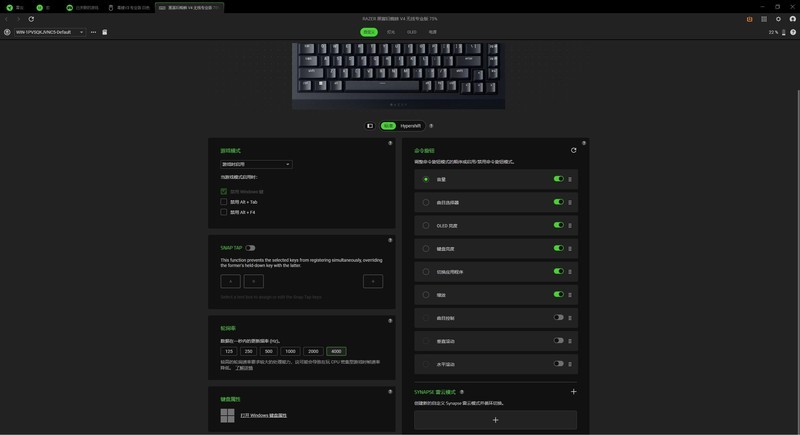
Task: Click plus icon beside SYNAPSE mode heading
Action: (x=573, y=392)
